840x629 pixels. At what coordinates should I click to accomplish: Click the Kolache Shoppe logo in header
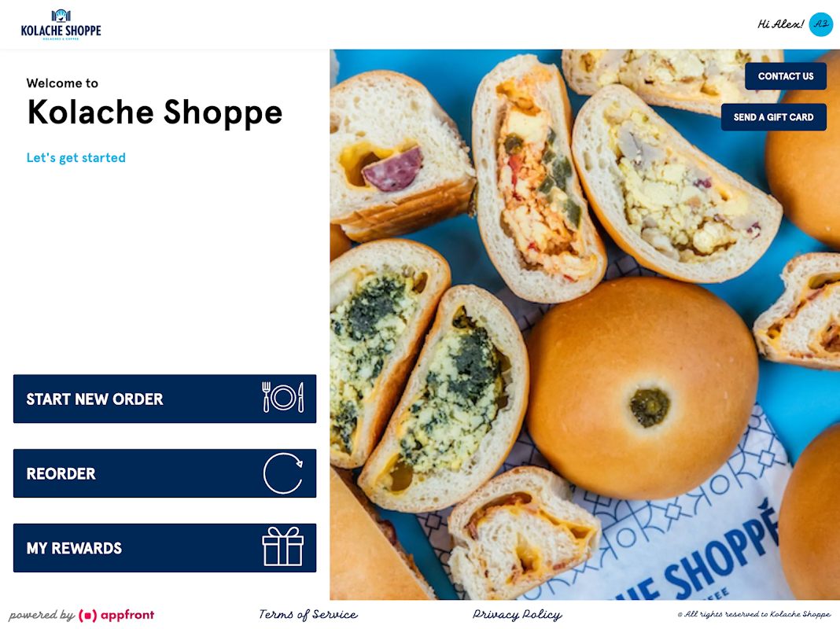pos(61,25)
